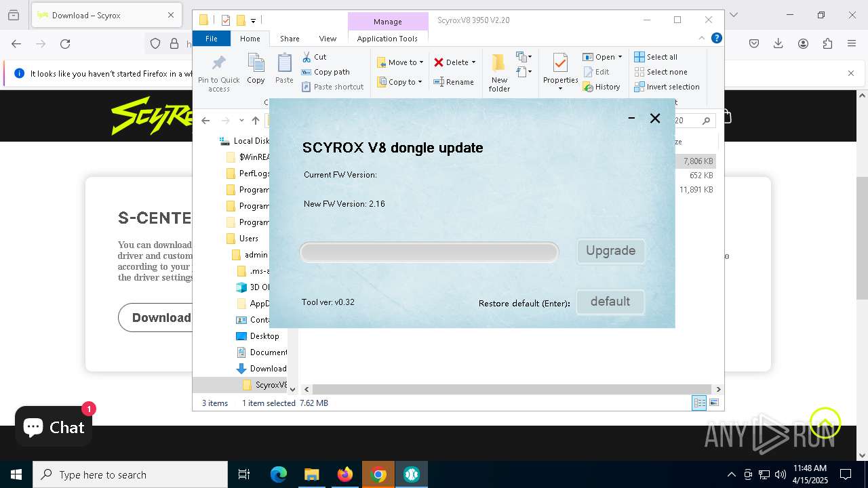
Task: Click the Explorer search magnifier icon
Action: pos(706,121)
